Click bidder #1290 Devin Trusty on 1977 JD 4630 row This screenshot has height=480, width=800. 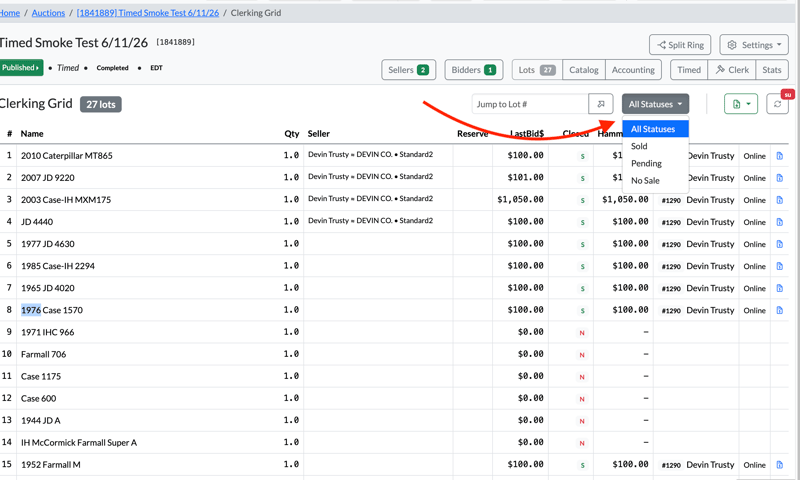pyautogui.click(x=697, y=244)
